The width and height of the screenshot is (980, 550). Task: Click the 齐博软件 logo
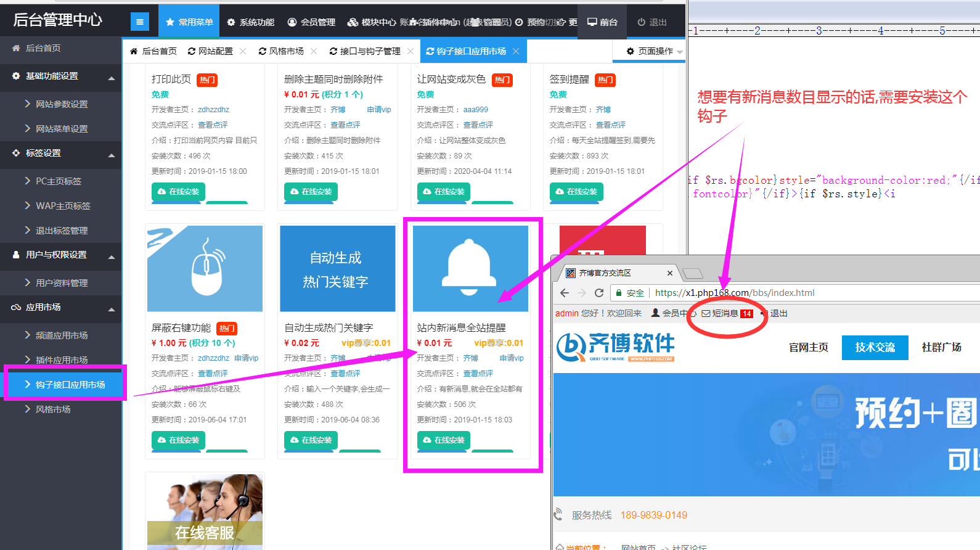click(615, 347)
